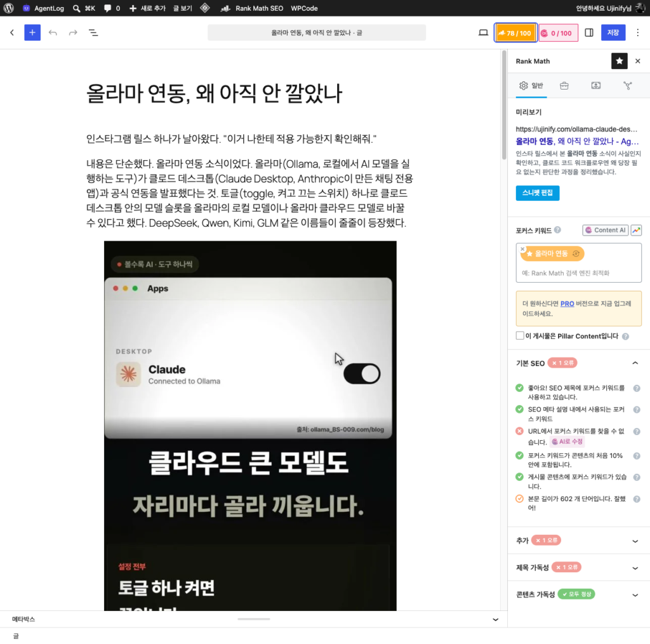Open the Rank Math SEO admin menu
The width and height of the screenshot is (650, 644).
coord(252,8)
